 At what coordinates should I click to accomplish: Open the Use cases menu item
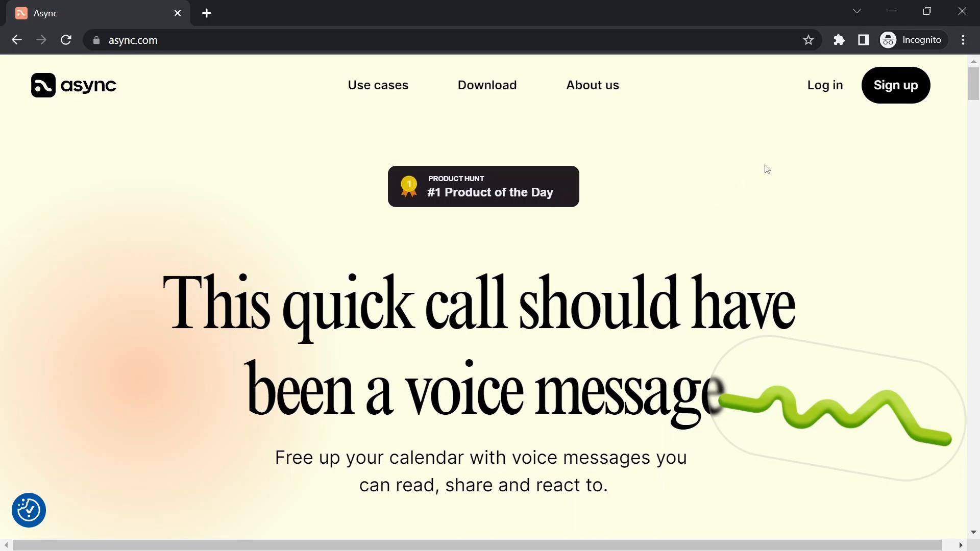click(378, 85)
